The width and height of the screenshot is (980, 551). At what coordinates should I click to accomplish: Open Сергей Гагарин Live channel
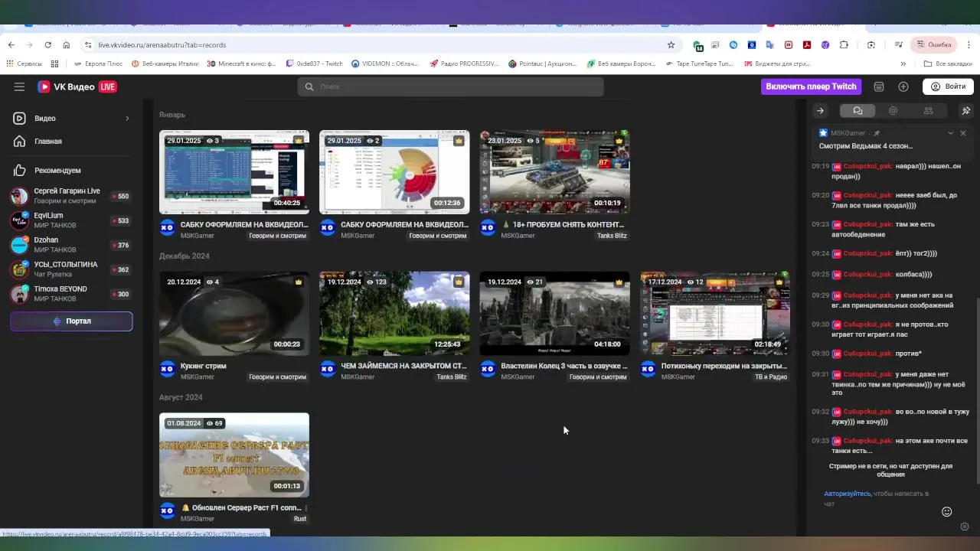tap(71, 196)
